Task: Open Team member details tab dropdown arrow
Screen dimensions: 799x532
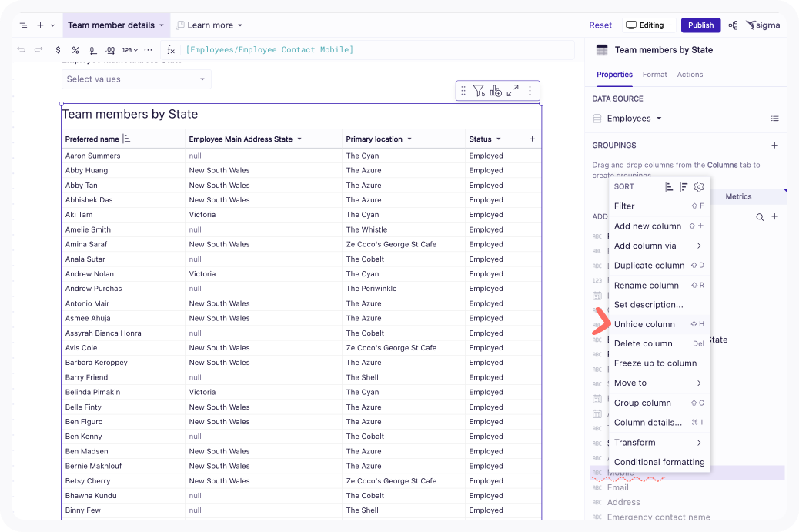Action: (162, 25)
